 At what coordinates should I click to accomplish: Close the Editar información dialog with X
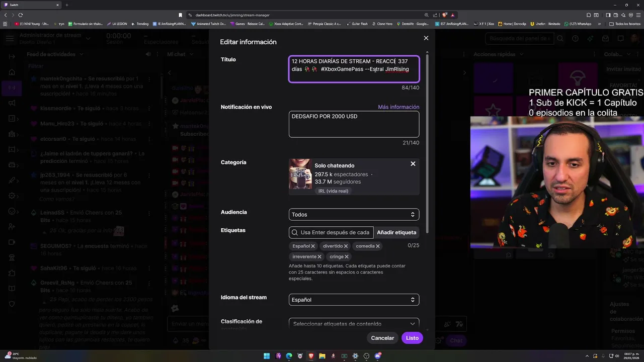tap(426, 38)
